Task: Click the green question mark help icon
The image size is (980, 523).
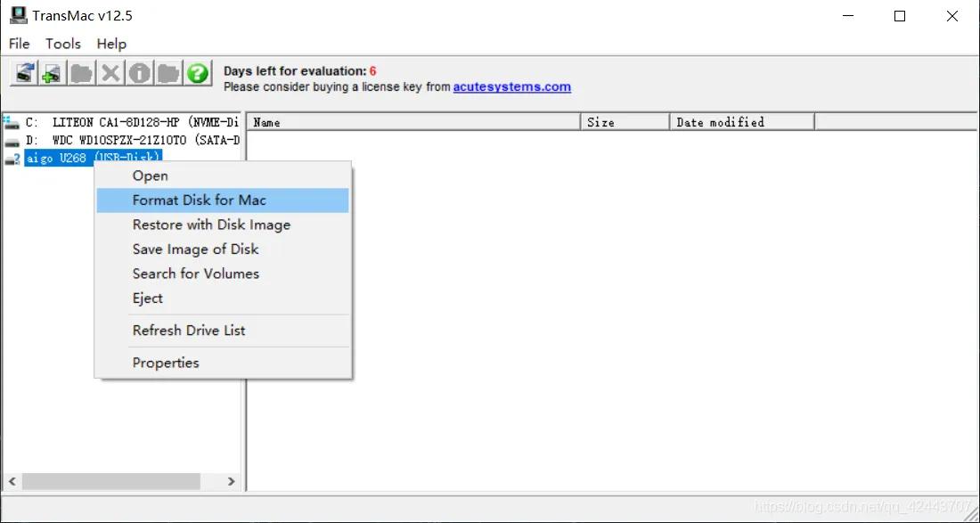Action: [197, 73]
